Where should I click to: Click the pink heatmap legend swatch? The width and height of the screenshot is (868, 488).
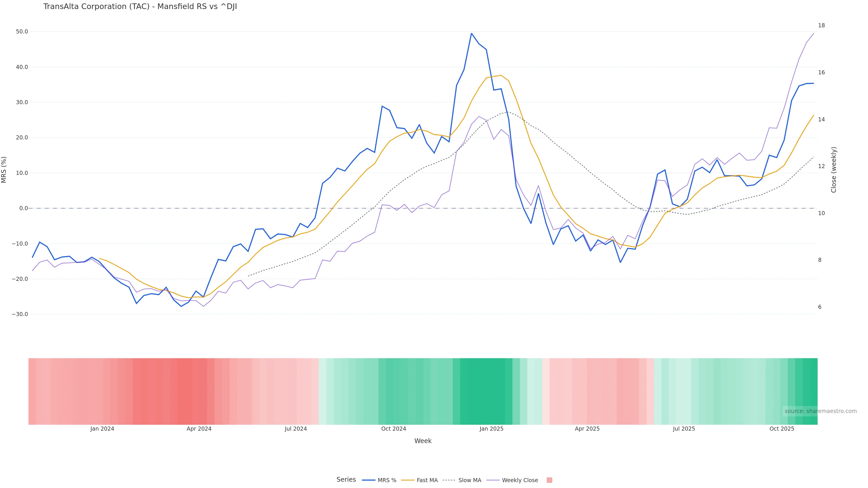(549, 480)
